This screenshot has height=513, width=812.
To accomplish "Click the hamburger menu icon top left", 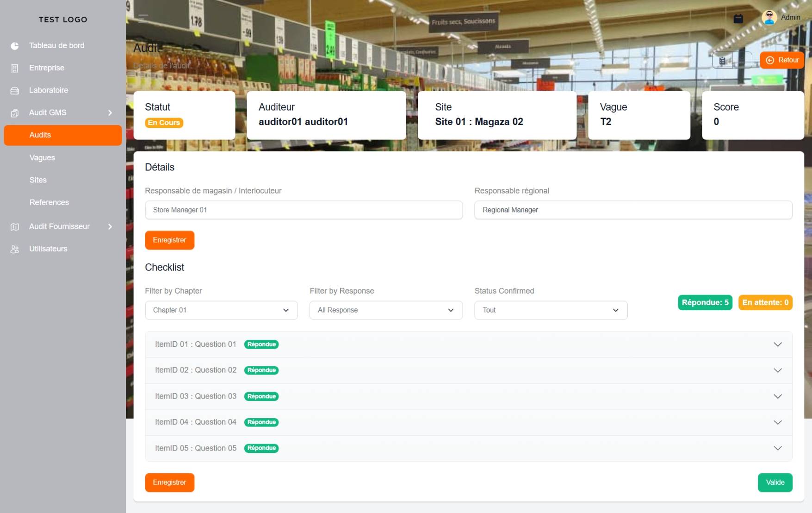I will (143, 18).
